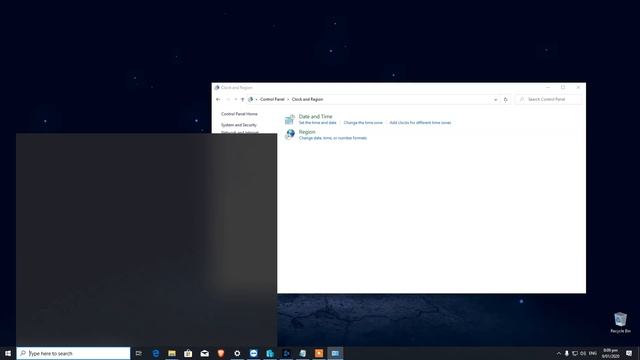Open the Windows Start menu
Image resolution: width=640 pixels, height=360 pixels.
[8, 353]
